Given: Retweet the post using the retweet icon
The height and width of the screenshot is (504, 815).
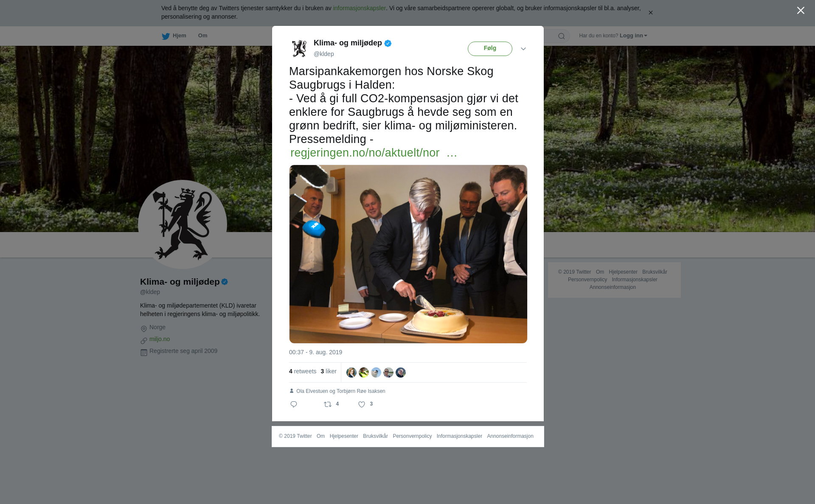Looking at the screenshot, I should 328,404.
